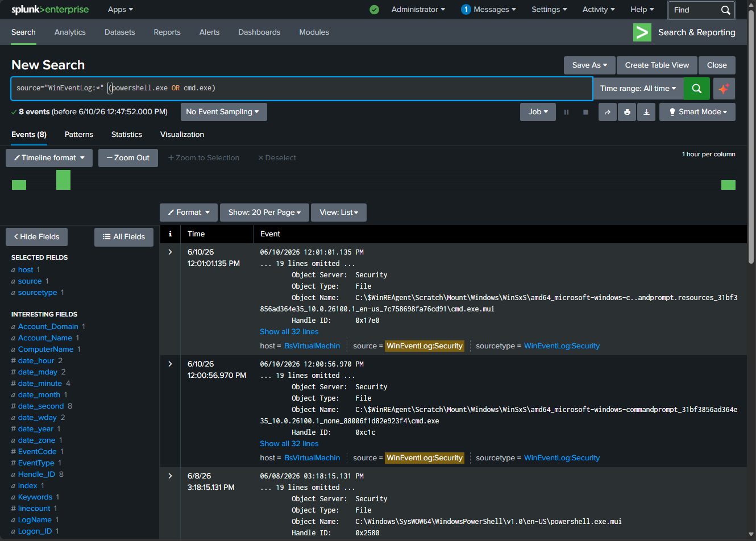756x541 pixels.
Task: Select the tallest green timeline bar
Action: click(63, 180)
